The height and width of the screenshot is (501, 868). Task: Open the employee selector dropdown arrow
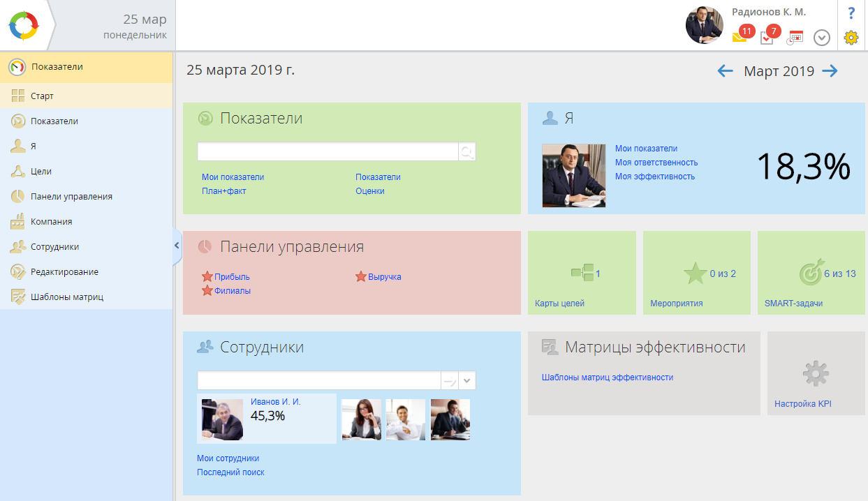(467, 380)
